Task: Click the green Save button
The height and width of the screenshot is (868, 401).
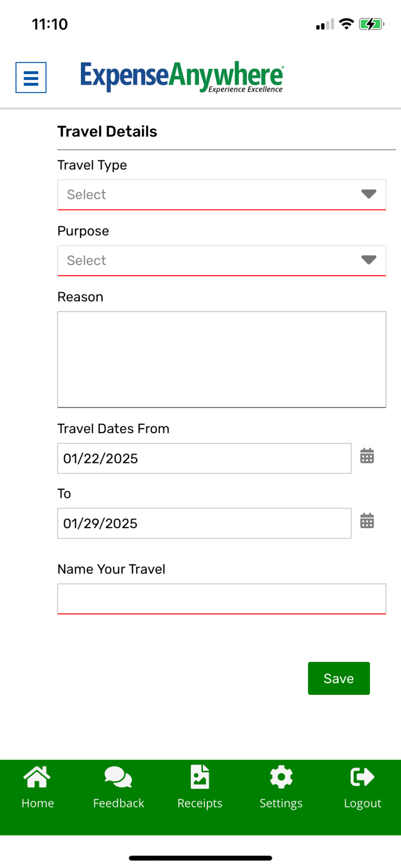Action: [339, 678]
